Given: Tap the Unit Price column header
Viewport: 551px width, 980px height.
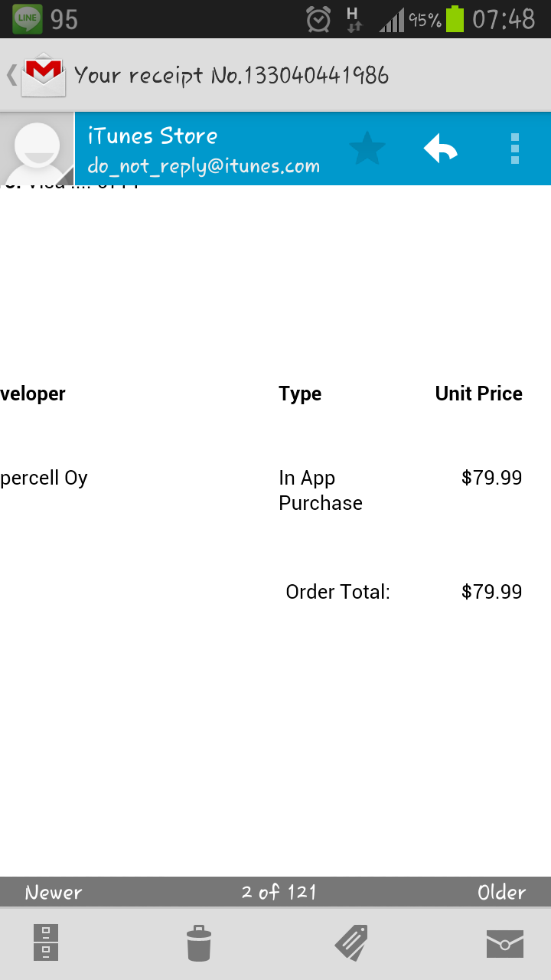Looking at the screenshot, I should click(x=479, y=394).
